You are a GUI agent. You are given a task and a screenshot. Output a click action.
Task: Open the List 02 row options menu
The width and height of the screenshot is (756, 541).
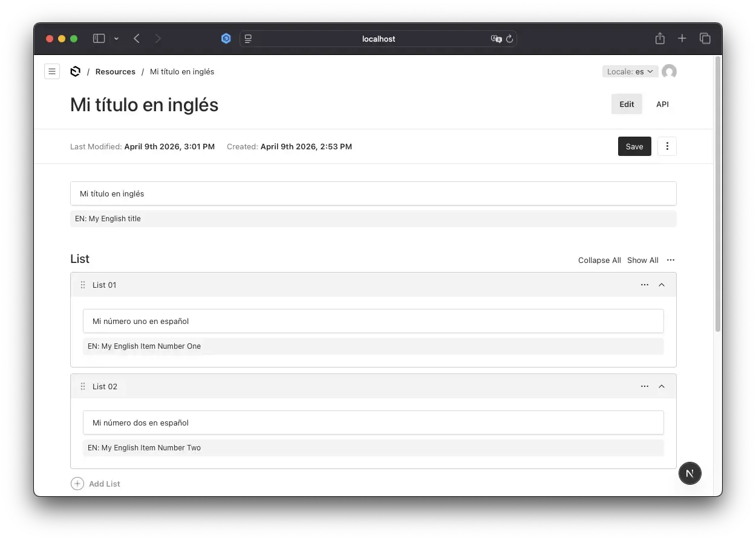click(644, 386)
